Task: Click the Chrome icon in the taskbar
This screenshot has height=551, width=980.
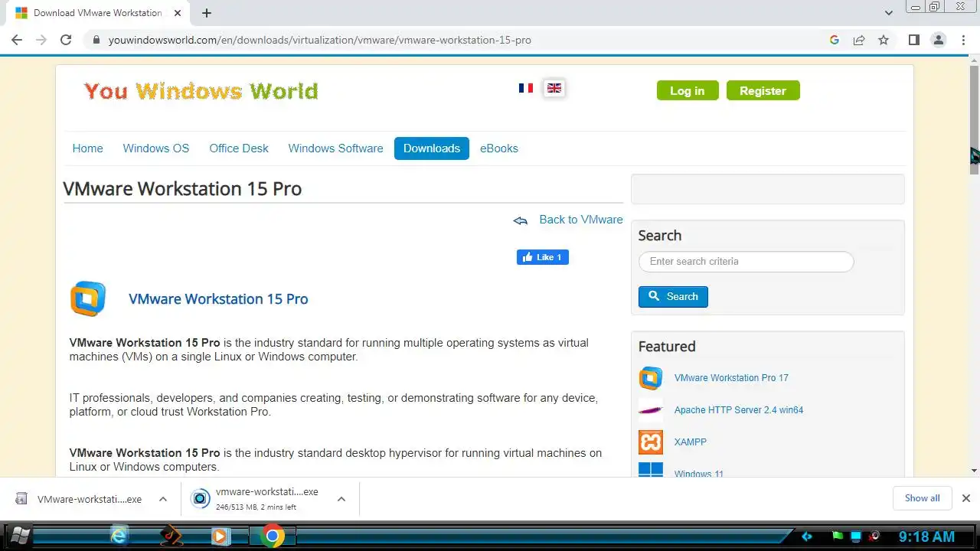Action: click(272, 536)
